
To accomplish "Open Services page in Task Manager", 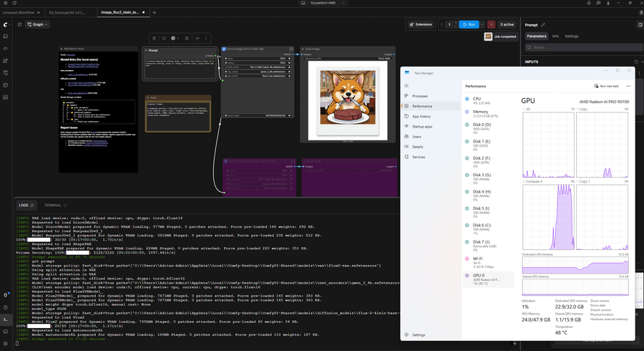I will (x=430, y=157).
